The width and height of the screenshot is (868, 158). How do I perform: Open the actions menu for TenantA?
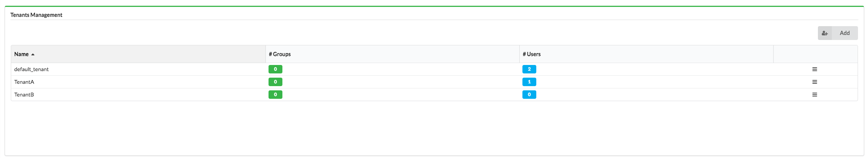click(x=815, y=82)
